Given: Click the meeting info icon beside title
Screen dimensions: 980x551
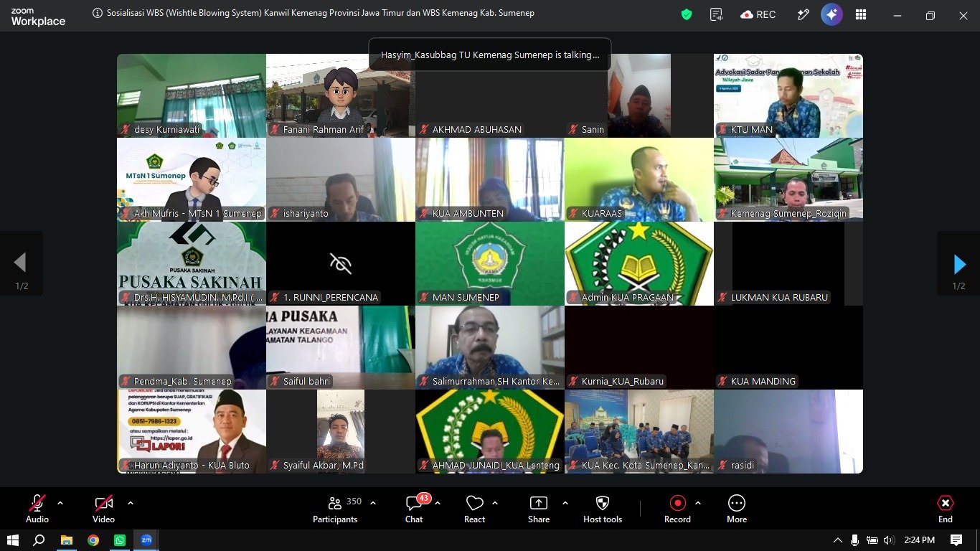Looking at the screenshot, I should click(x=98, y=13).
